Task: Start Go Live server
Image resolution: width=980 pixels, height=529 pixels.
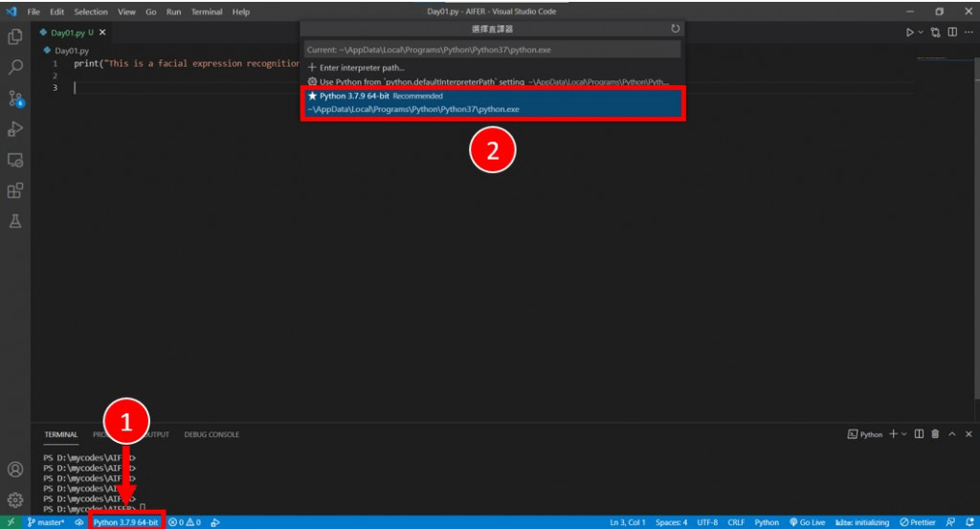Action: coord(807,522)
